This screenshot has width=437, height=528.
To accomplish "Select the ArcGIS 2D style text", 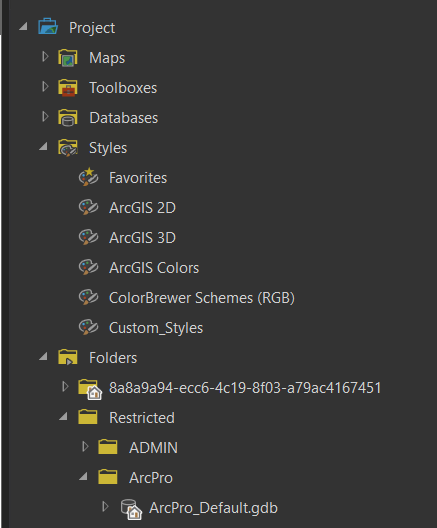I will tap(142, 208).
